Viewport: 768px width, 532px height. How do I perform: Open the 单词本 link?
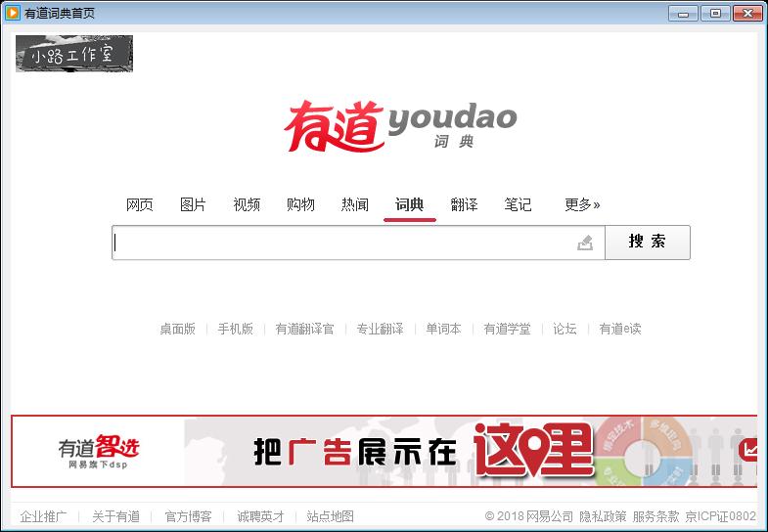tap(443, 329)
